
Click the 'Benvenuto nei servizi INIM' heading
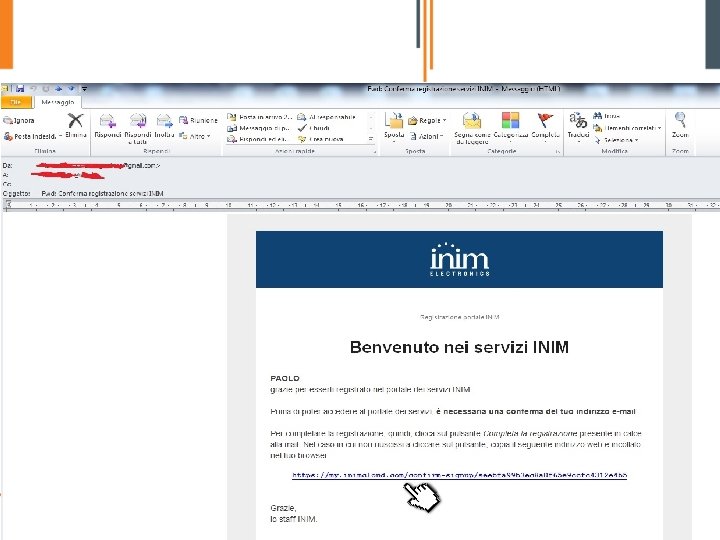pyautogui.click(x=459, y=347)
